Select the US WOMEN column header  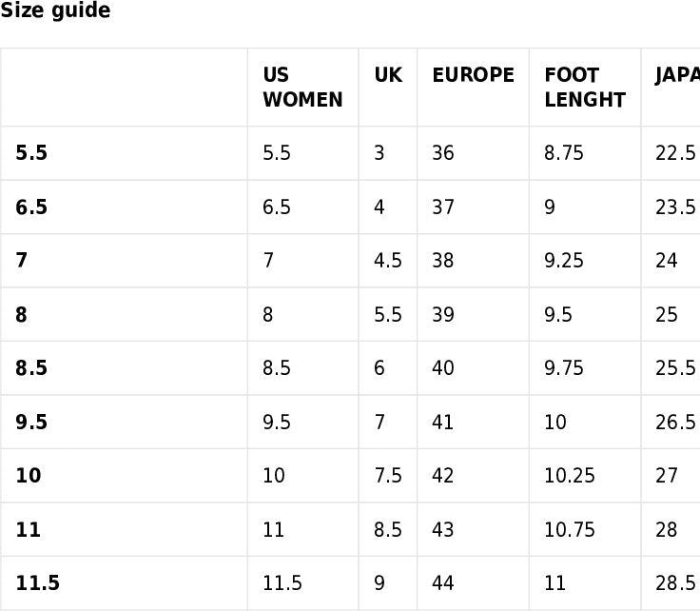tap(302, 88)
